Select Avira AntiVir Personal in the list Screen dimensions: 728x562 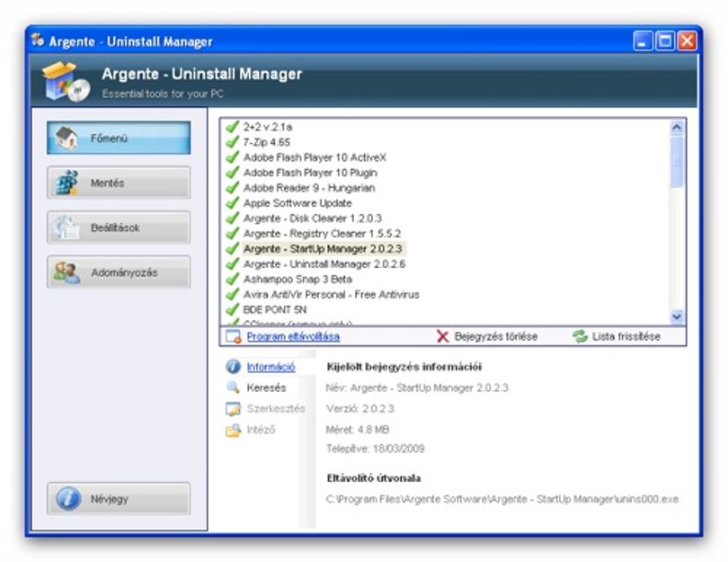point(331,294)
